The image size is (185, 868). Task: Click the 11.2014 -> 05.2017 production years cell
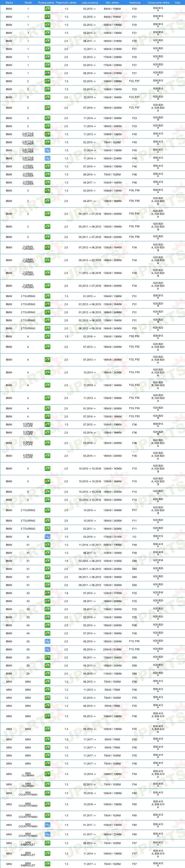(90, 545)
